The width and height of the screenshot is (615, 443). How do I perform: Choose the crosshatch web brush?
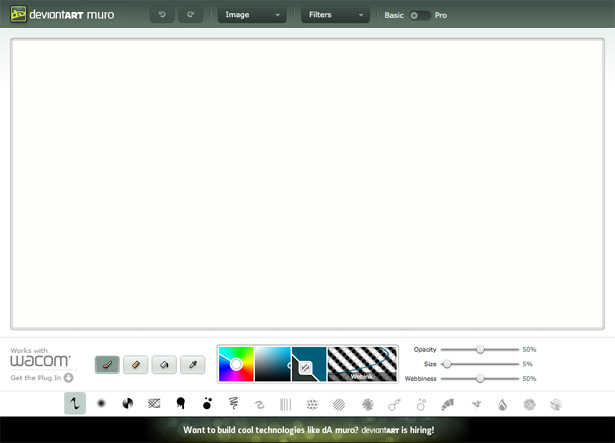(154, 403)
